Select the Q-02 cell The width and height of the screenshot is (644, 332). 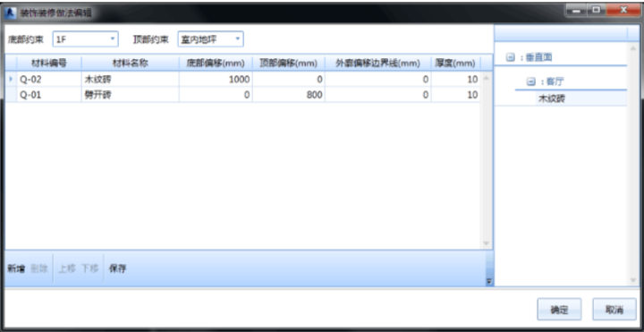click(x=49, y=80)
